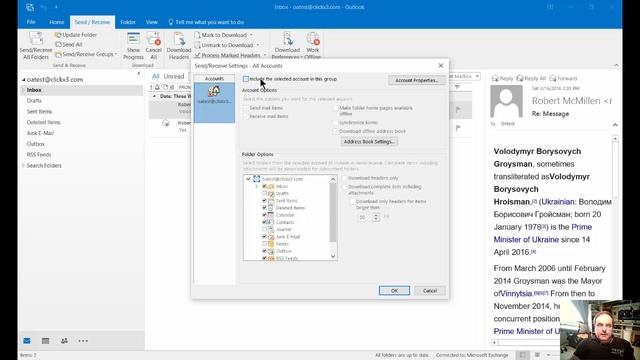
Task: Open Process Marked Headers dropdown
Action: [265, 55]
